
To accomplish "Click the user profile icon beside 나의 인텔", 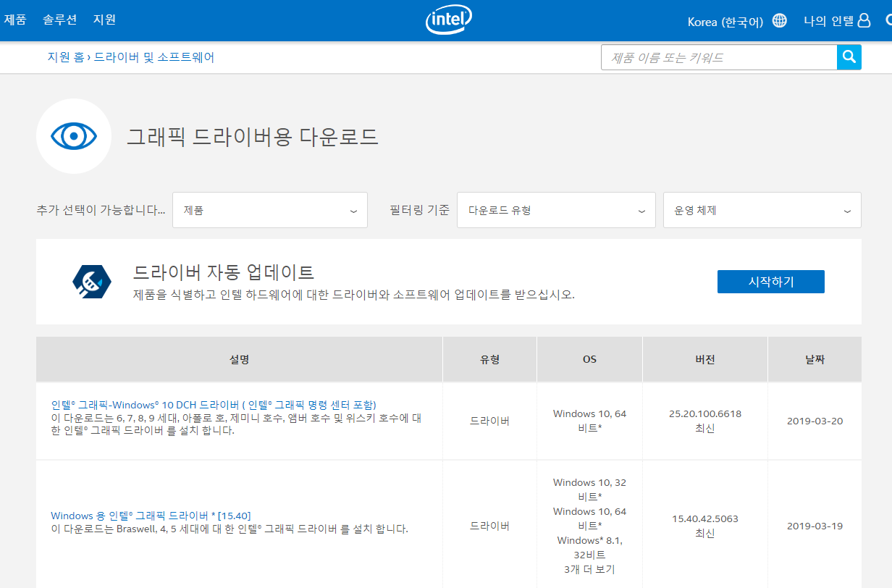I will [864, 20].
